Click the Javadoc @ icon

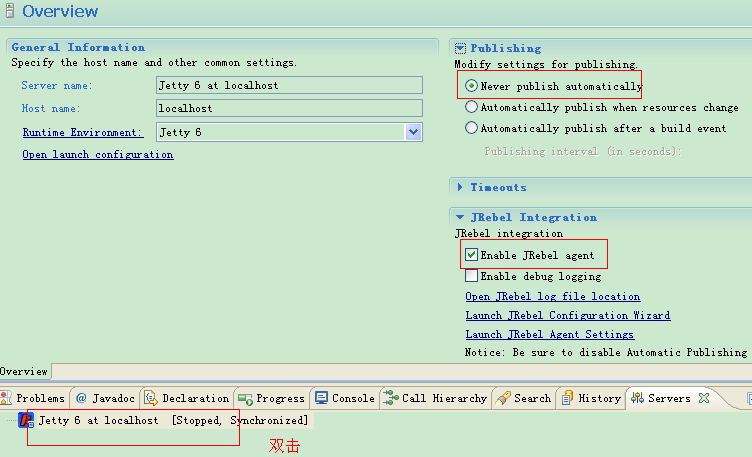81,398
